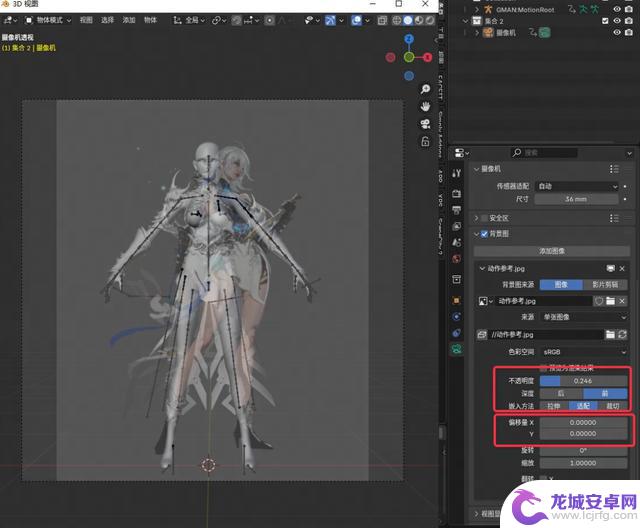Switch to solid viewport shading
640x528 pixels.
(407, 20)
